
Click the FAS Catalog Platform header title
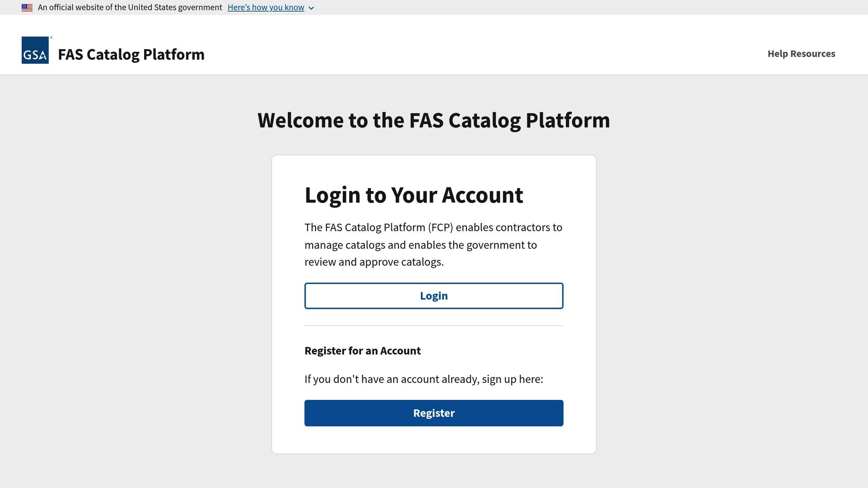(x=131, y=54)
